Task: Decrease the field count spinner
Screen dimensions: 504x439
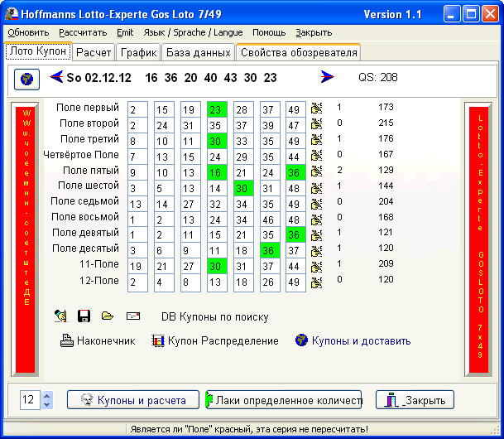Action: click(47, 404)
